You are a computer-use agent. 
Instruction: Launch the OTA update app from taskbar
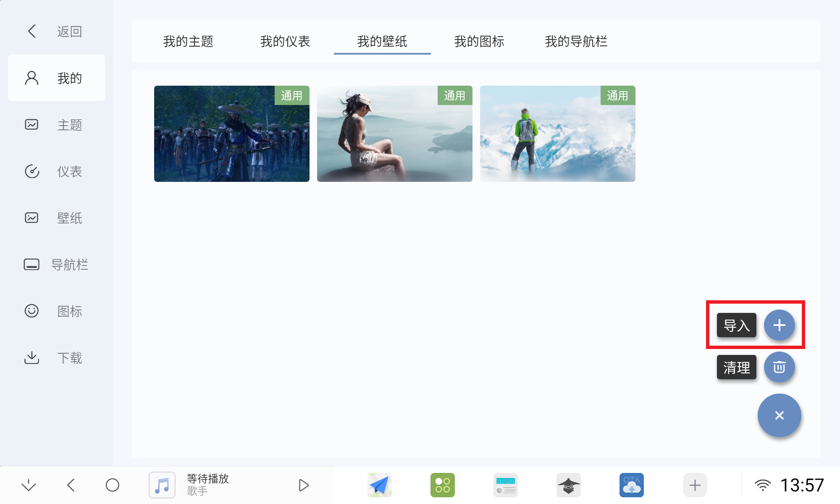point(631,485)
